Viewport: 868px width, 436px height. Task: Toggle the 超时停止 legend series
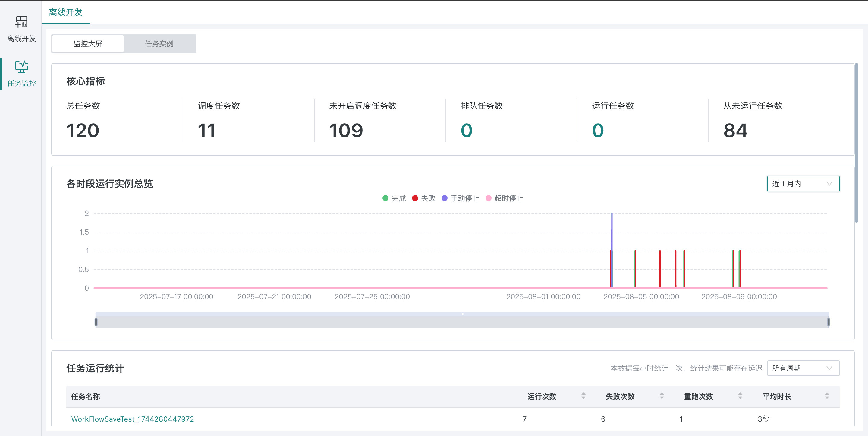click(504, 198)
